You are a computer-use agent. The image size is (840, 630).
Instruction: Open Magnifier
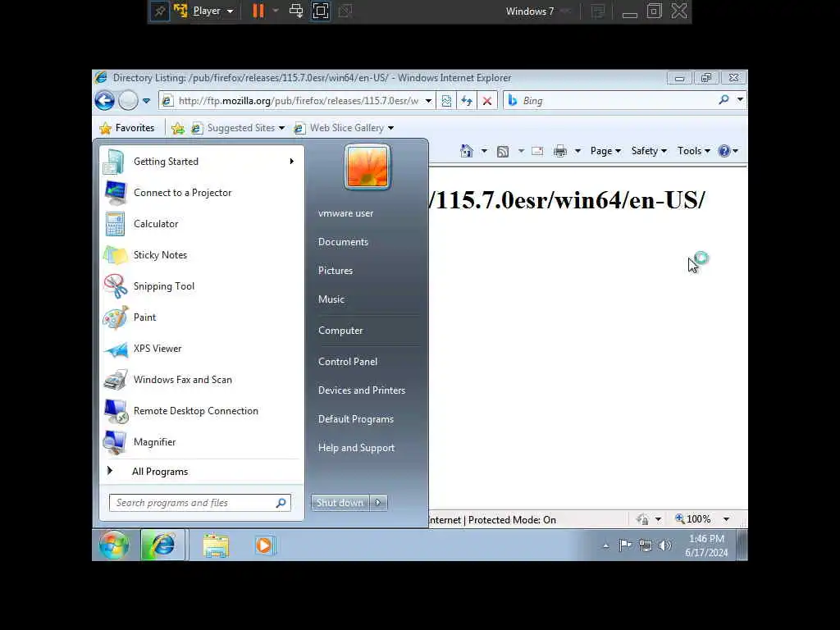pyautogui.click(x=201, y=442)
